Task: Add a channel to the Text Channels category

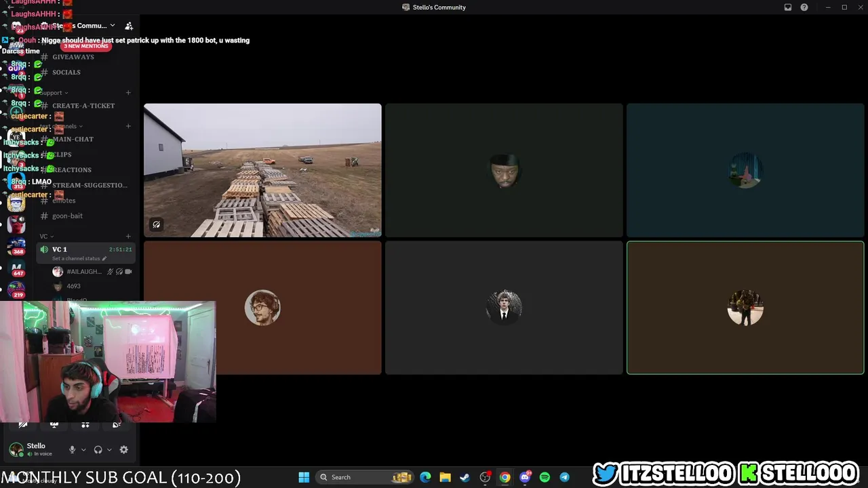Action: [x=128, y=126]
